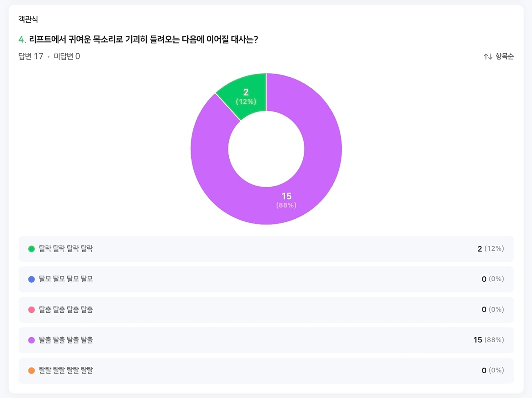Click the green dot beside 탈락 탈락 탈락 탈락

31,249
